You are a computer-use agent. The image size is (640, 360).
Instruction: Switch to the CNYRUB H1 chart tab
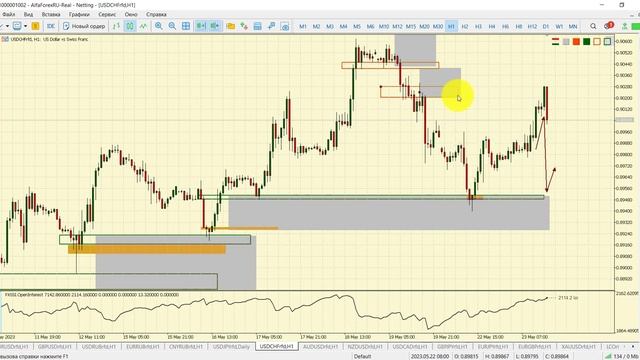(186, 347)
